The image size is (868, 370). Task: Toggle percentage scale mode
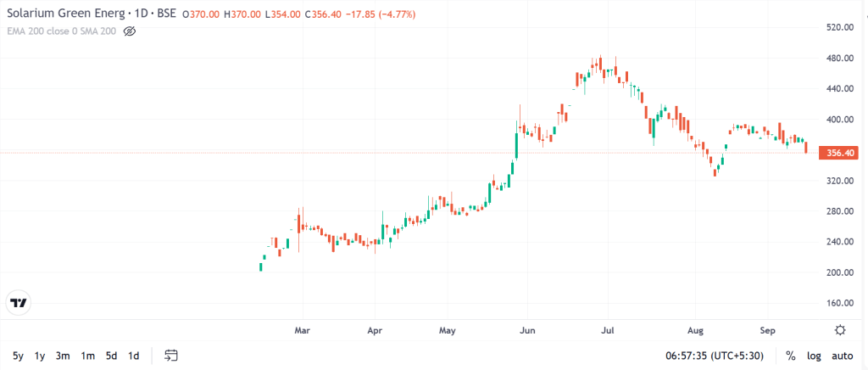pyautogui.click(x=791, y=356)
